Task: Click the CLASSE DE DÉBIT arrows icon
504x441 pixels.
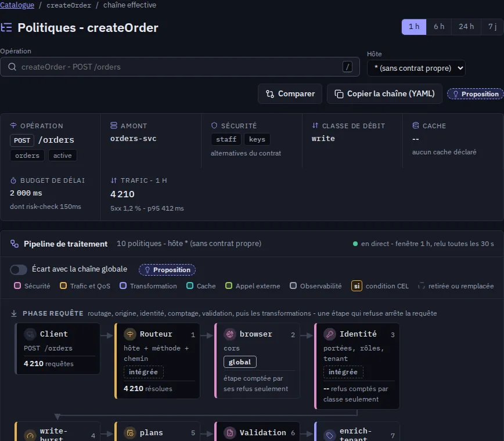Action: click(x=315, y=125)
